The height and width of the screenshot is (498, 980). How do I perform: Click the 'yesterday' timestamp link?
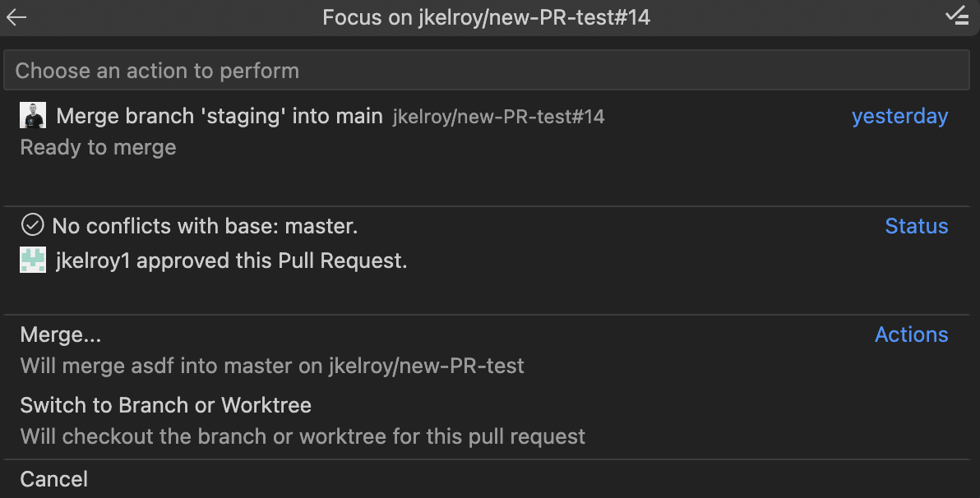[x=899, y=117]
